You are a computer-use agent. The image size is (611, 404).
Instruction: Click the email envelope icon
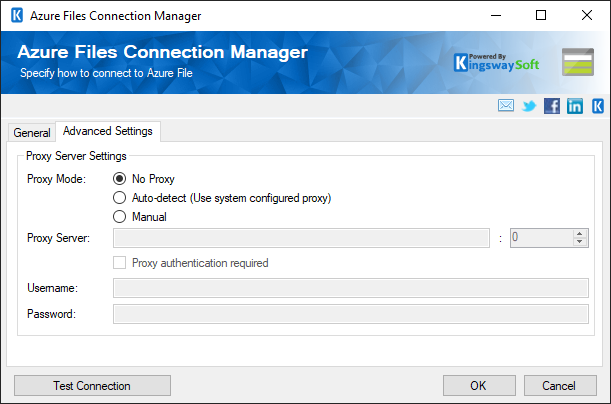point(506,106)
